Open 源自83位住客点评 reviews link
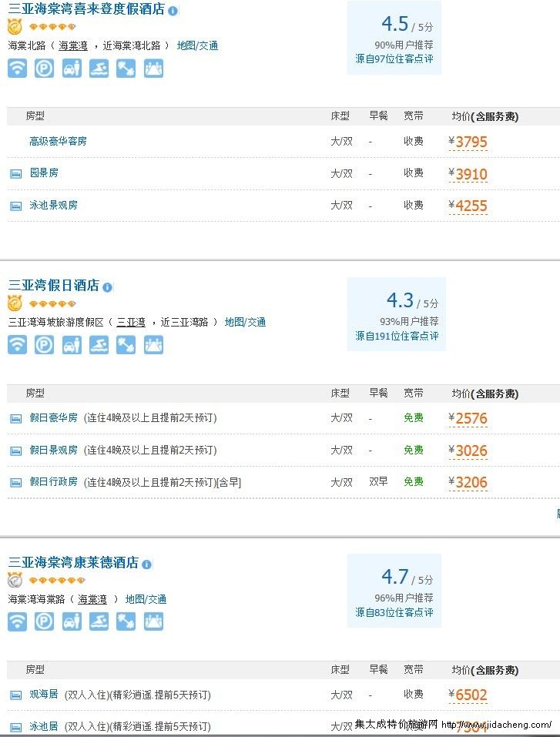This screenshot has width=560, height=737. [x=394, y=612]
